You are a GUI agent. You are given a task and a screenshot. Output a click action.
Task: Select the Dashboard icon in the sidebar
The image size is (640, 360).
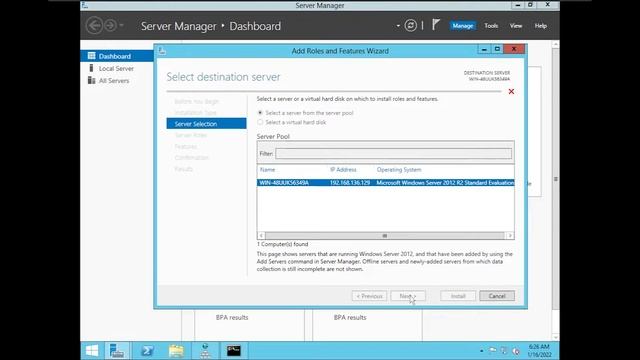[x=91, y=56]
